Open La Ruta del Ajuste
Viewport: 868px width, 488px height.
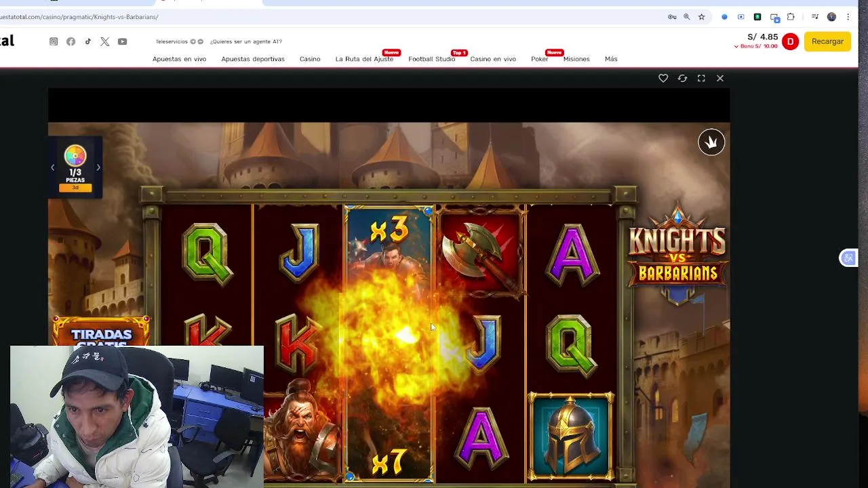click(x=364, y=59)
